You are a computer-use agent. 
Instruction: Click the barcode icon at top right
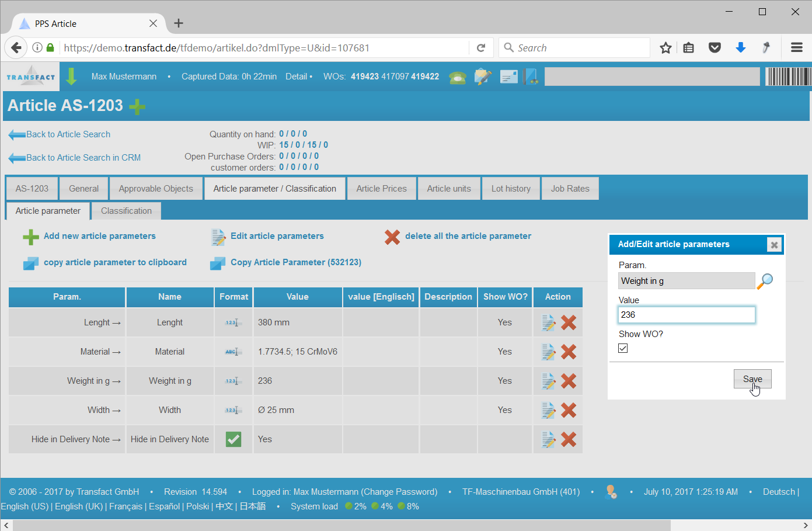click(788, 77)
